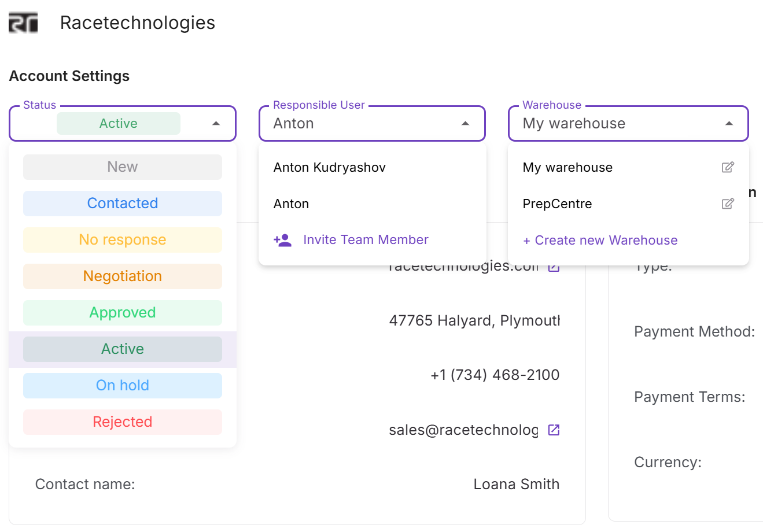The height and width of the screenshot is (532, 763).
Task: Select PrepCentre as the warehouse
Action: (x=558, y=204)
